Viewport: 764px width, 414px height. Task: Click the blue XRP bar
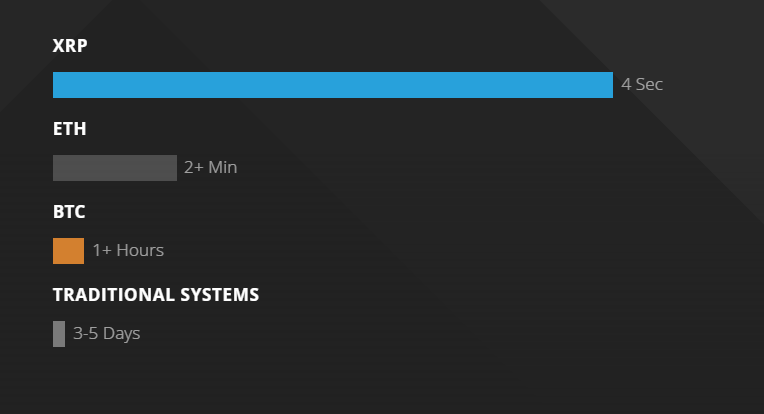(332, 85)
